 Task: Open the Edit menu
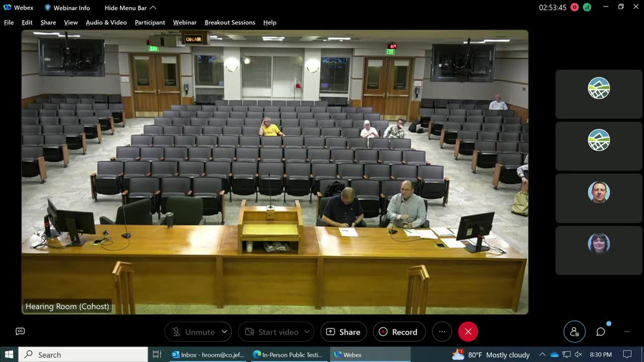27,22
